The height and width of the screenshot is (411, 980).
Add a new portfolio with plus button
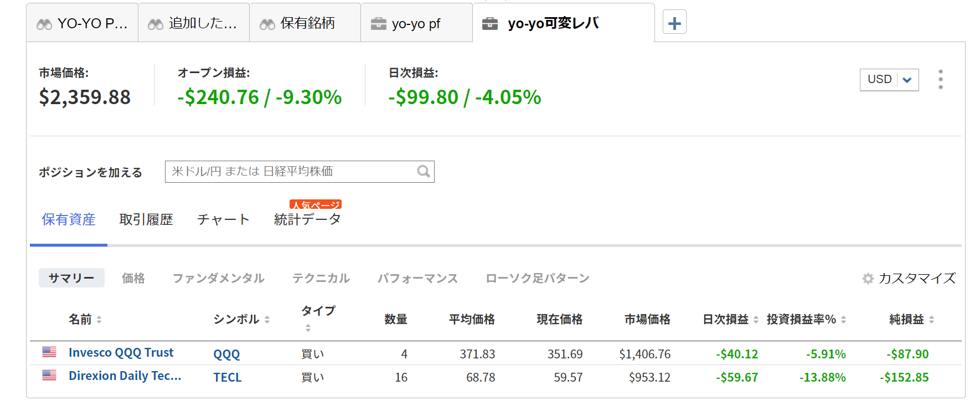coord(674,23)
